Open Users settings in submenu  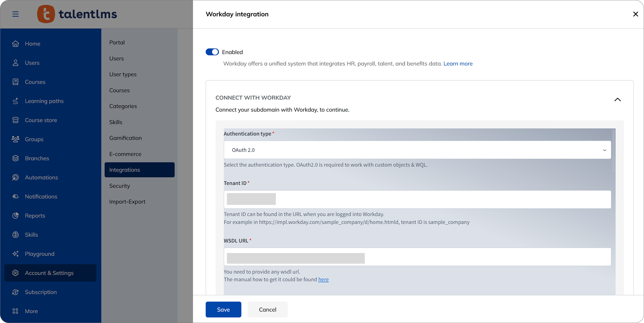pyautogui.click(x=116, y=58)
